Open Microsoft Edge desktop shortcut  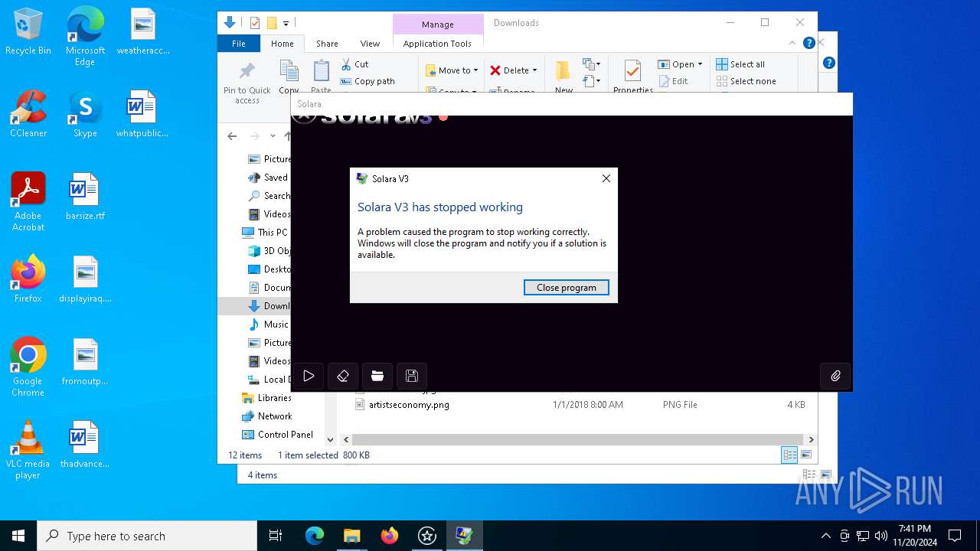(x=85, y=36)
